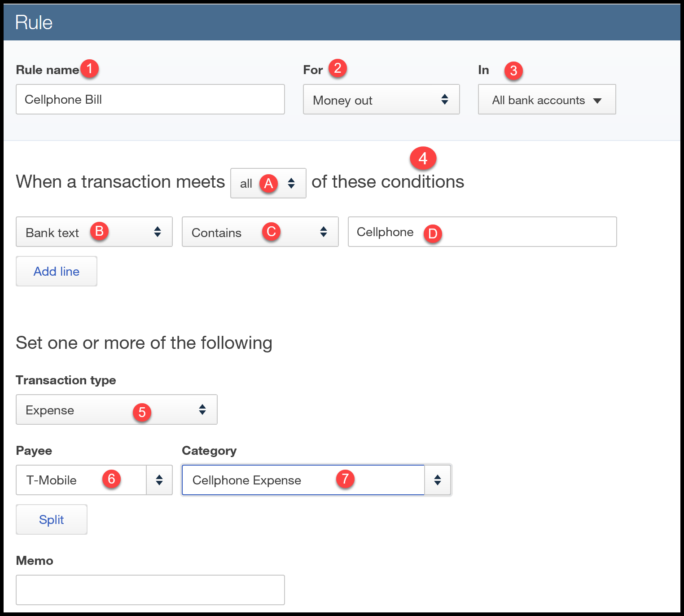Open the Contains operator dropdown
Screen dimensions: 684x616
click(260, 232)
